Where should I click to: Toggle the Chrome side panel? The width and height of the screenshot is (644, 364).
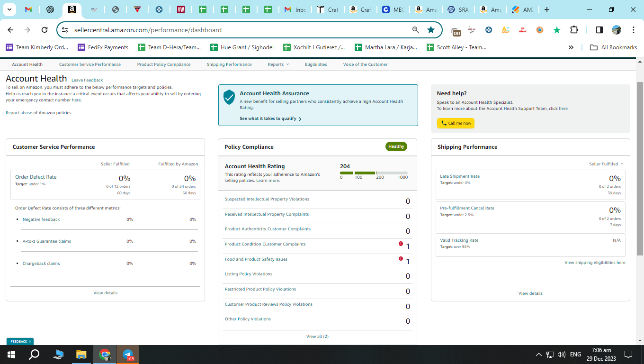(599, 30)
